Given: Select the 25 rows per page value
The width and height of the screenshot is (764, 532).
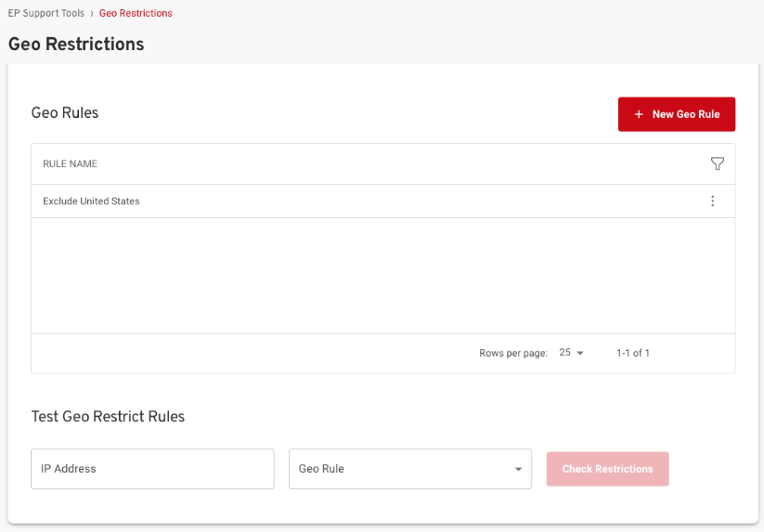Looking at the screenshot, I should [x=564, y=353].
